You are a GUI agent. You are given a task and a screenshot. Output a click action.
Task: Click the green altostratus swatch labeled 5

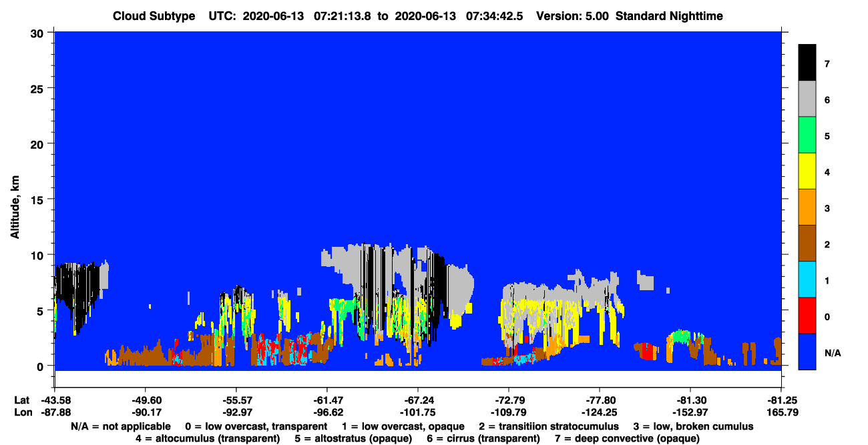807,135
